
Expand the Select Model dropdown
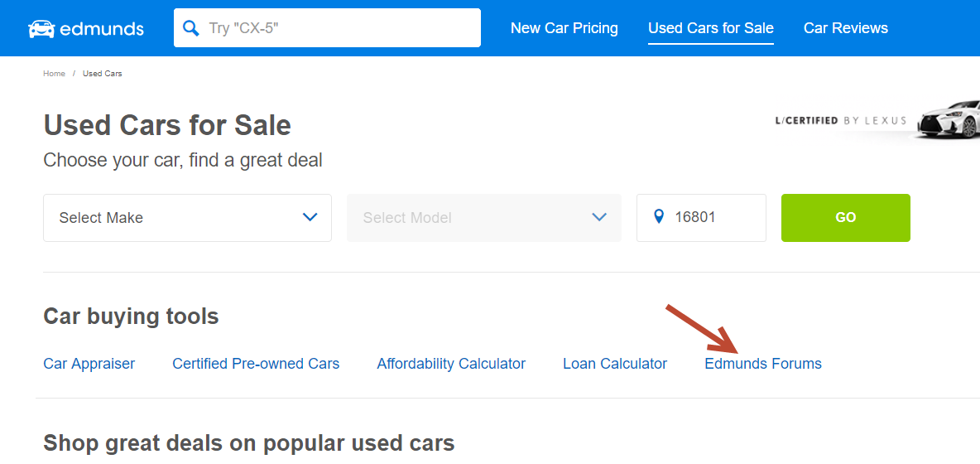[x=483, y=218]
